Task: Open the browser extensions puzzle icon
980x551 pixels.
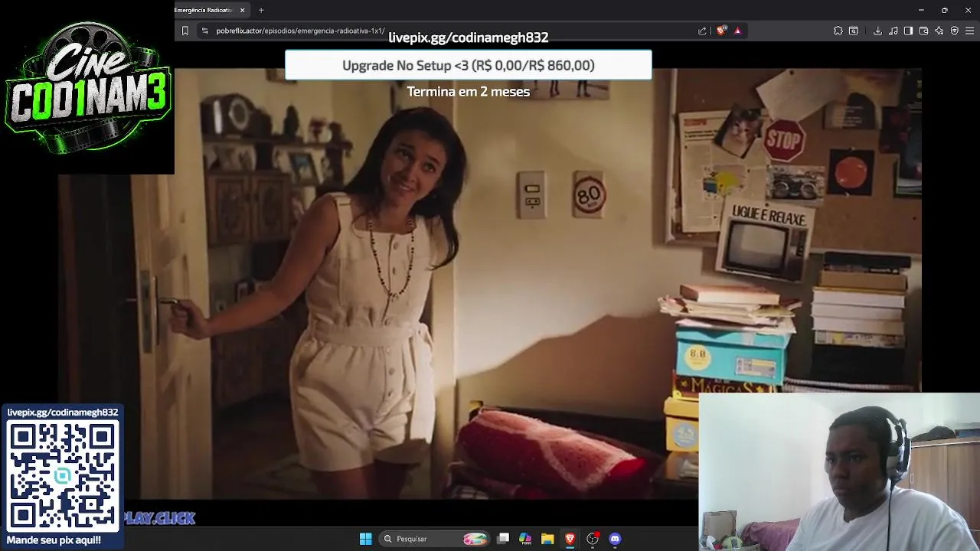Action: click(x=838, y=31)
